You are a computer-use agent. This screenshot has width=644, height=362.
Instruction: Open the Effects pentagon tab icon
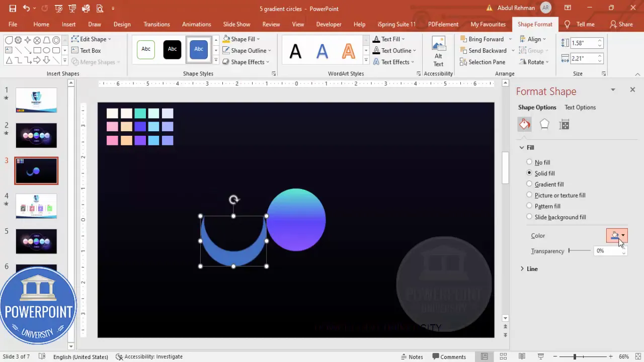tap(544, 124)
